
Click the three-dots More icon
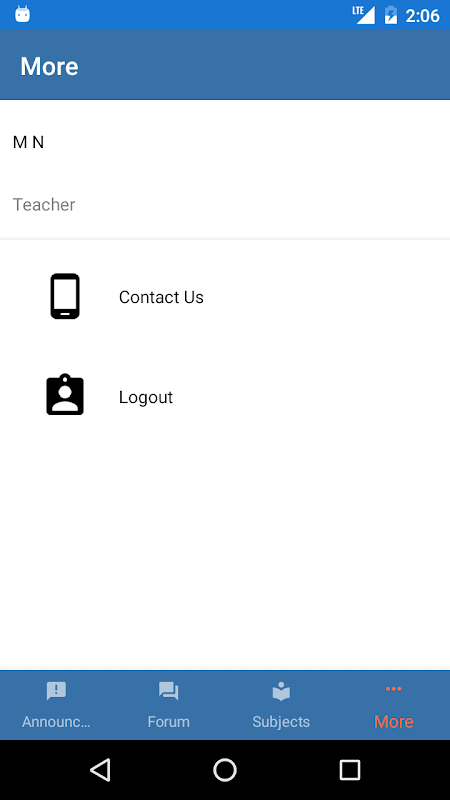coord(393,689)
